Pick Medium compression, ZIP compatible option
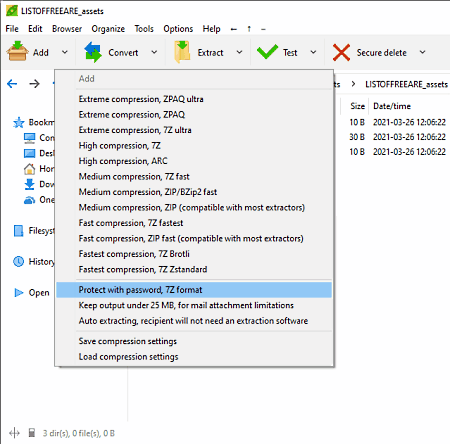The image size is (450, 444). [194, 208]
